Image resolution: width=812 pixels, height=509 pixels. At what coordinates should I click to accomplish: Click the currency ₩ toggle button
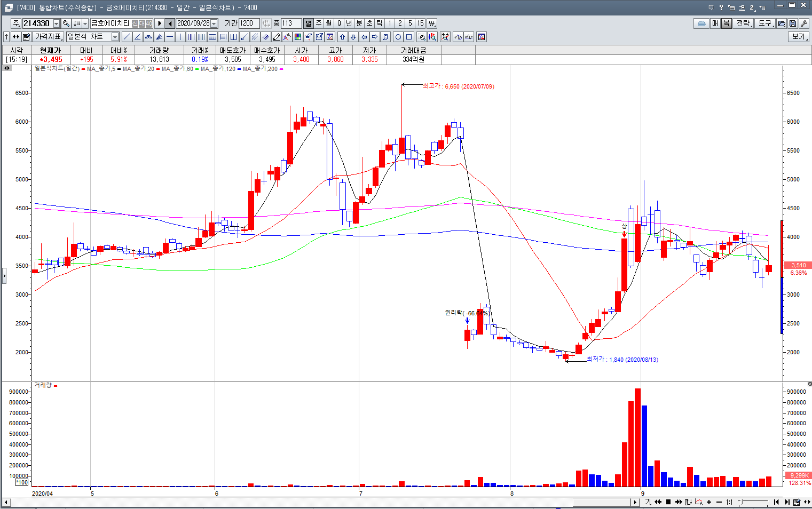(431, 23)
